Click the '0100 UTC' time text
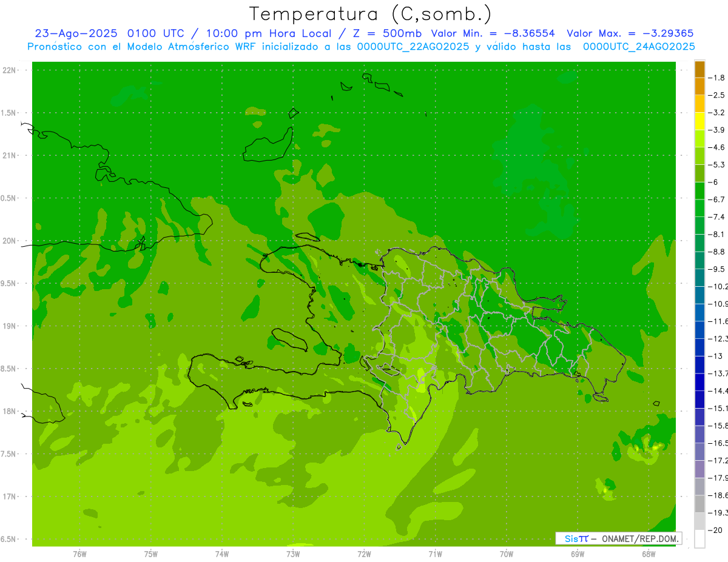Screen dimensions: 728x562 pos(158,33)
